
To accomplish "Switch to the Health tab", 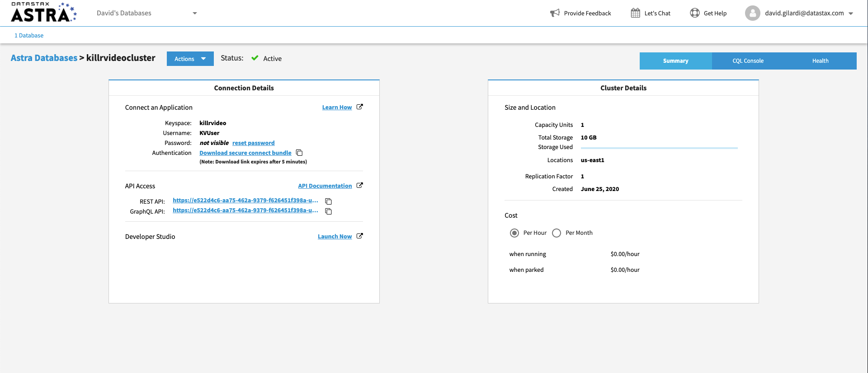I will [820, 61].
